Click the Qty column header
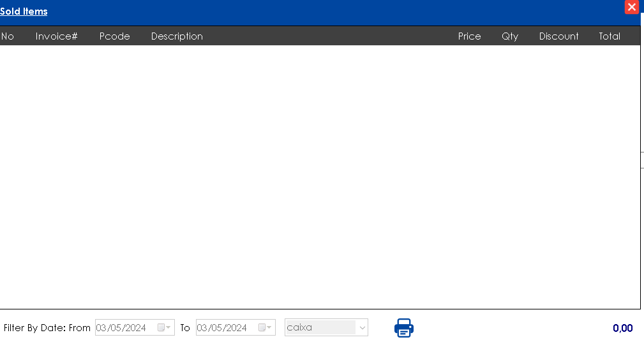Viewport: 644px width, 342px height. 510,36
